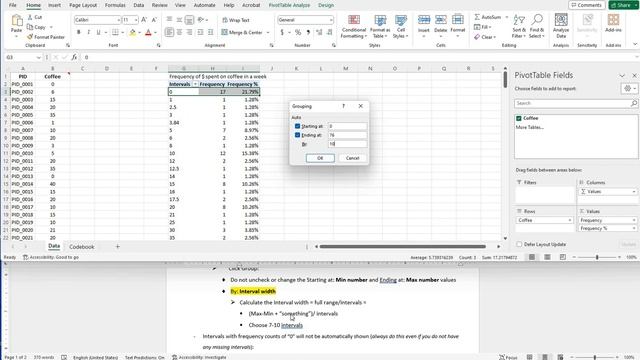Viewport: 640px width, 360px height.
Task: Add a new sheet with plus button
Action: pyautogui.click(x=118, y=247)
